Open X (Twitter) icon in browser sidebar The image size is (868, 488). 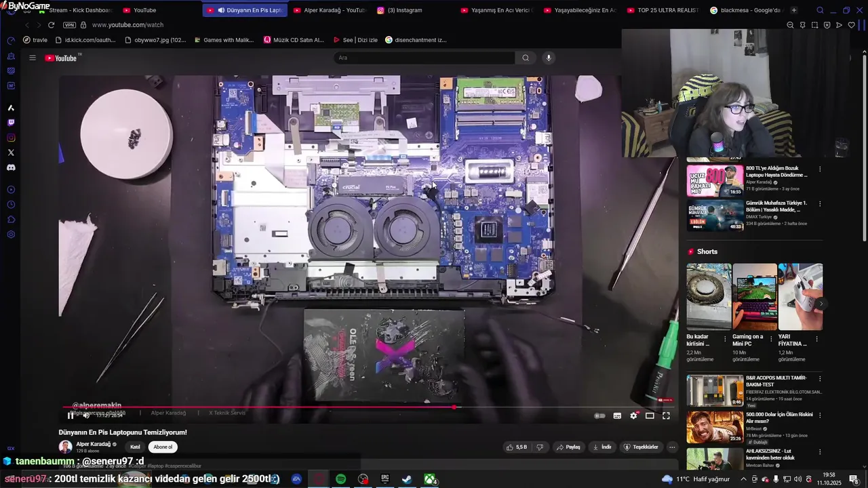tap(11, 152)
